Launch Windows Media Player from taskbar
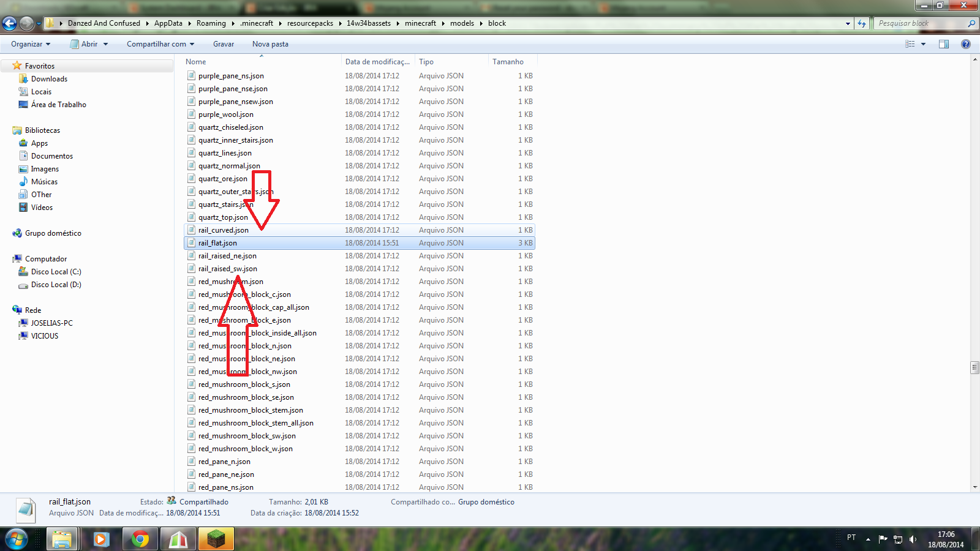This screenshot has height=551, width=980. pyautogui.click(x=101, y=539)
